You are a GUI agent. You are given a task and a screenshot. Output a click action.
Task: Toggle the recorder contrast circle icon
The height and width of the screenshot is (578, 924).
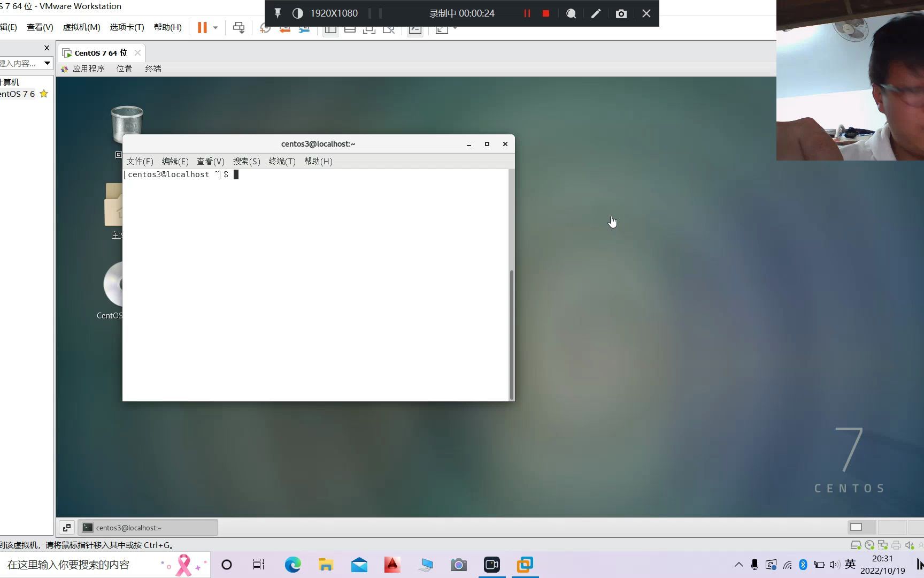[298, 13]
